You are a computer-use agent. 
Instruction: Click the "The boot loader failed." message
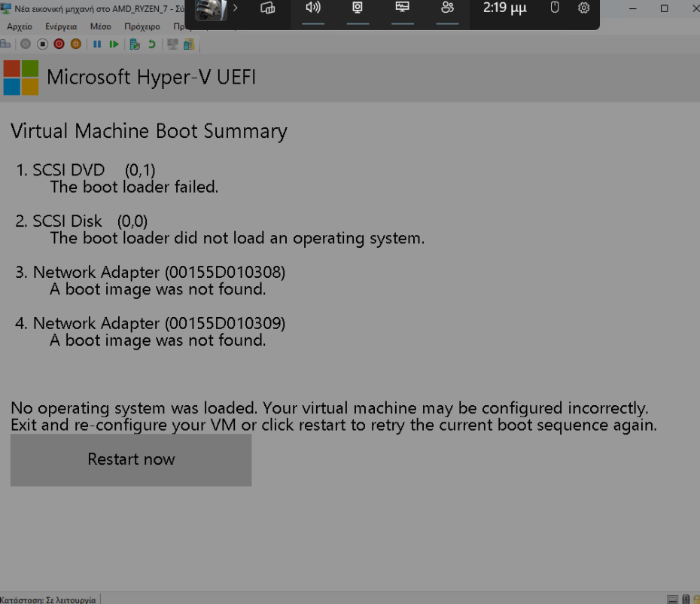[135, 188]
